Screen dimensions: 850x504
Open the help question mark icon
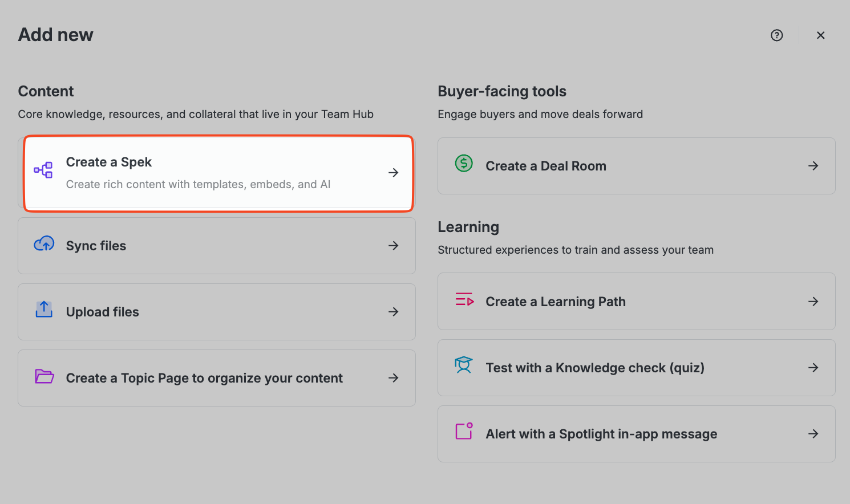click(777, 35)
